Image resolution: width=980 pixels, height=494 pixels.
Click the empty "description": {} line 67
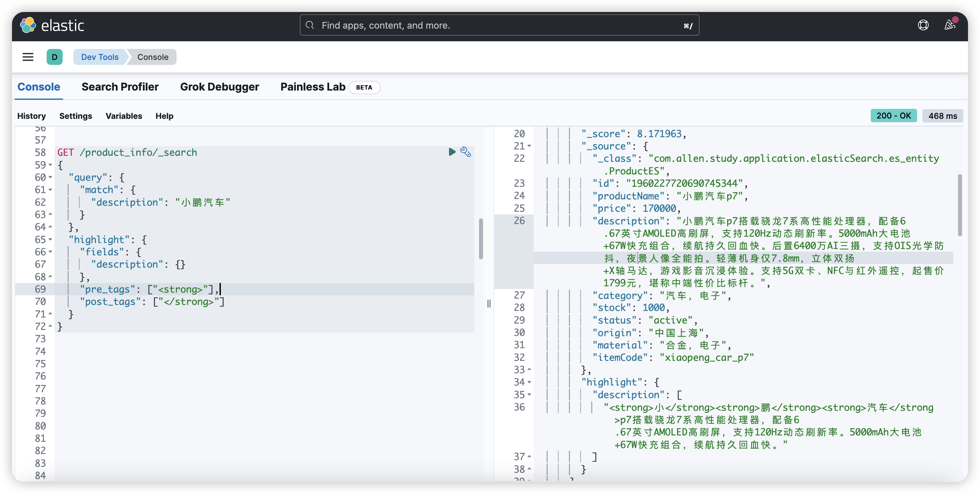click(x=138, y=264)
